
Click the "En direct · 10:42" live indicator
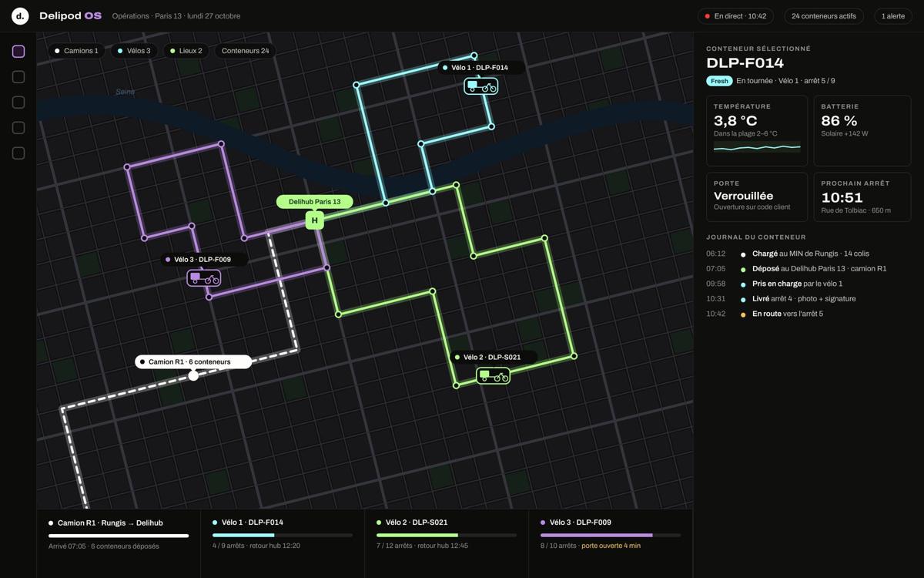point(735,16)
